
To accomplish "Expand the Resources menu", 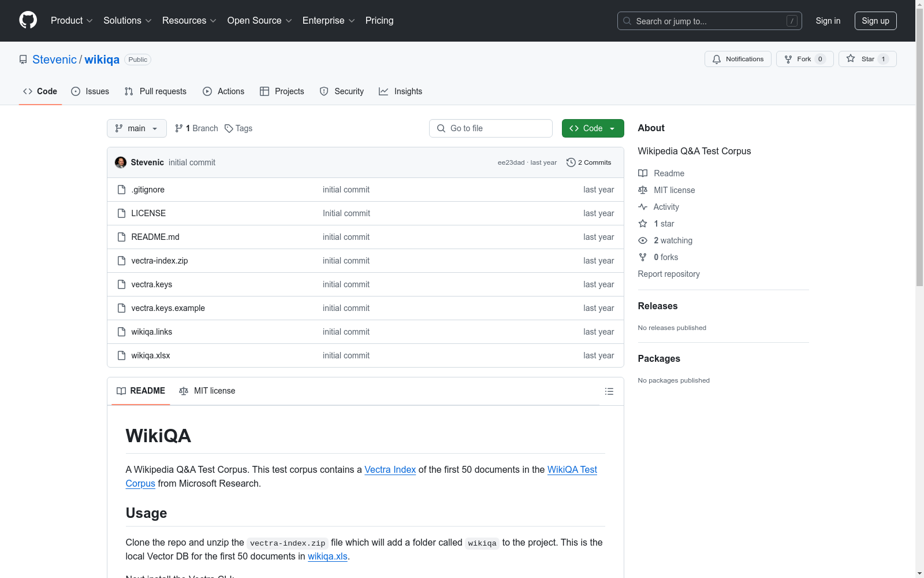I will pos(189,21).
